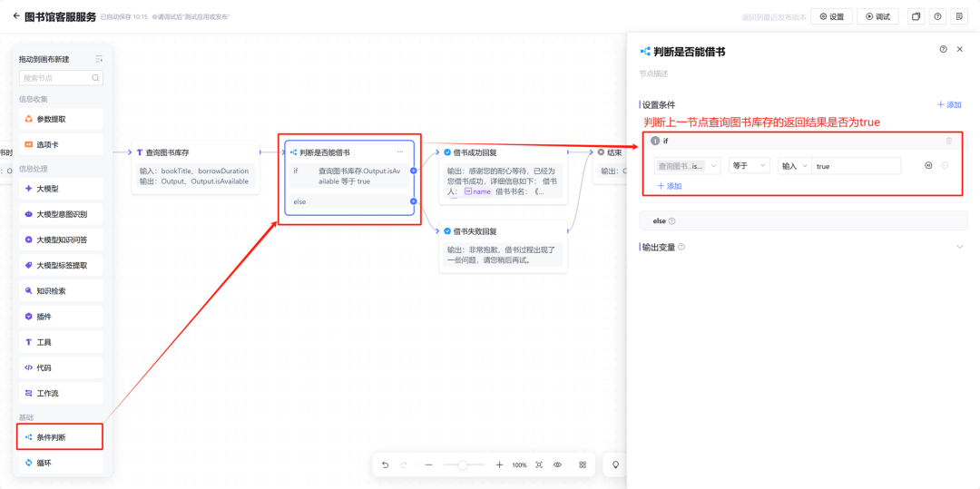This screenshot has width=980, height=489.
Task: Click the lightbulb tips icon
Action: (x=615, y=465)
